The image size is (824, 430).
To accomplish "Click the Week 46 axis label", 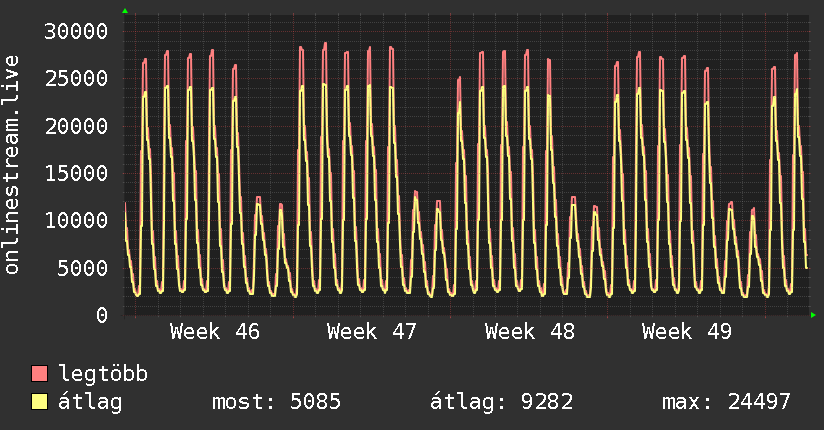I will point(215,331).
